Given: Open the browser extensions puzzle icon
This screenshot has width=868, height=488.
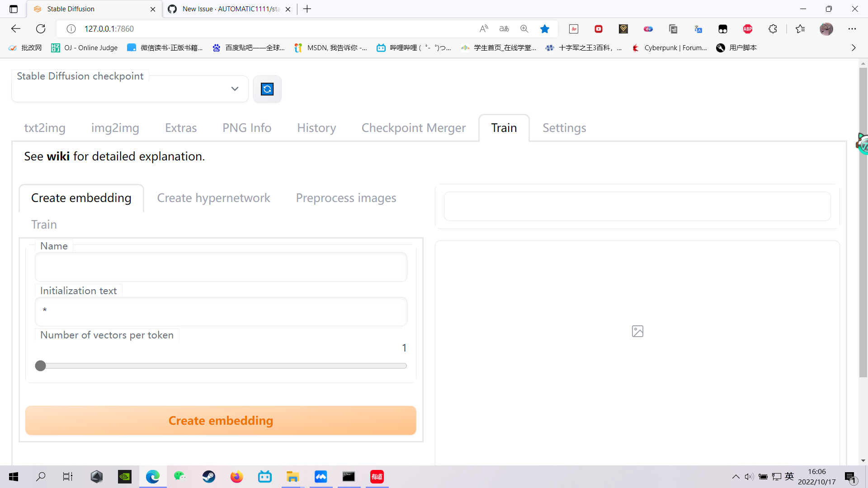Looking at the screenshot, I should coord(773,28).
